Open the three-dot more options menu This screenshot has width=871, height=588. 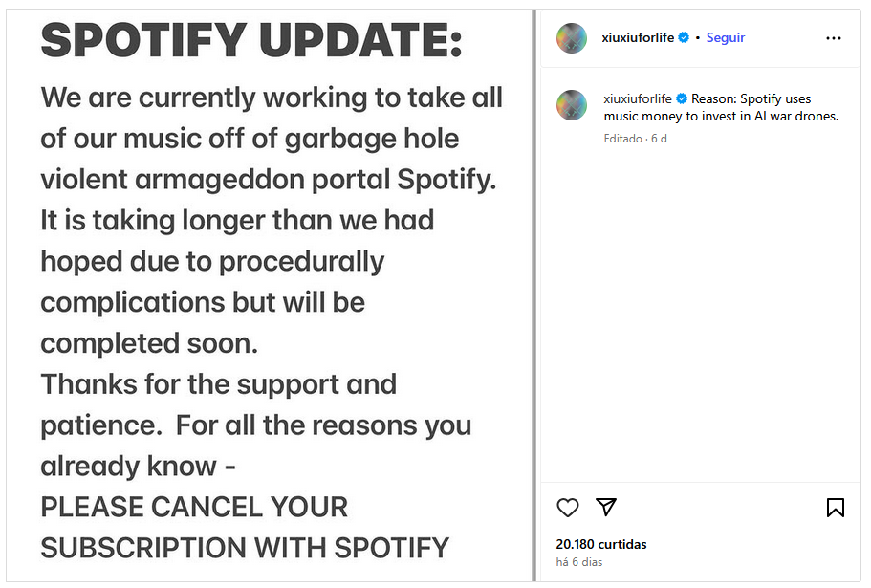[833, 38]
